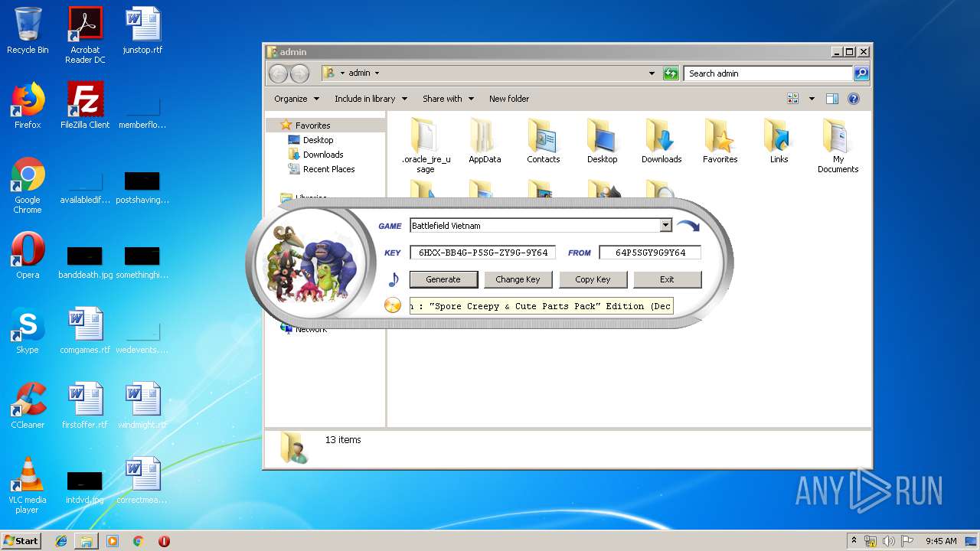
Task: Toggle the preview pane icon
Action: (832, 99)
